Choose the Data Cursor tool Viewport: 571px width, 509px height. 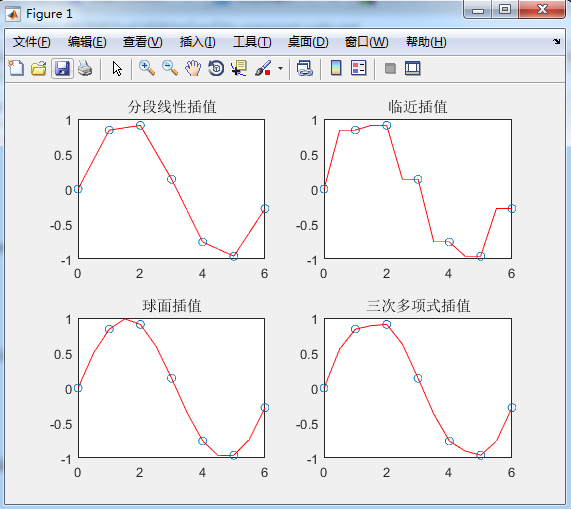239,68
